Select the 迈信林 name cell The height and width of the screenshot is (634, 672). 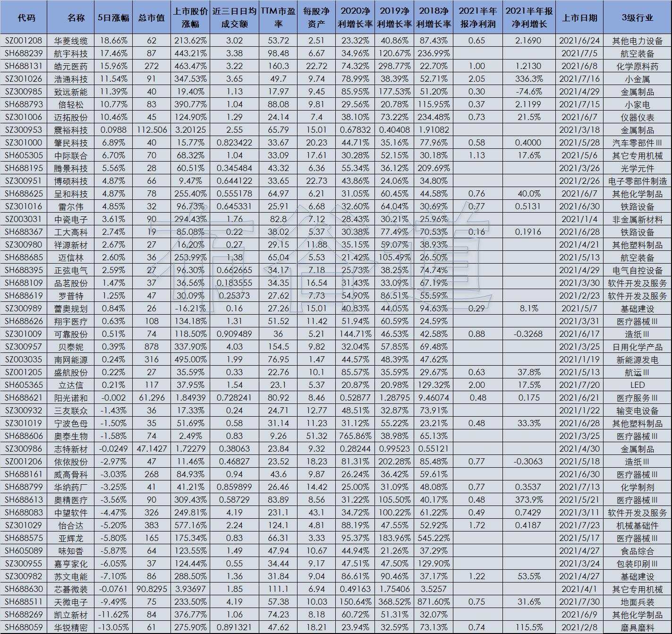tap(71, 257)
